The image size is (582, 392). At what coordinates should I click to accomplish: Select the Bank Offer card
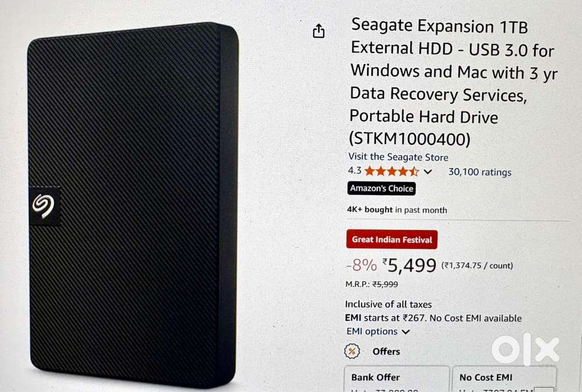click(x=396, y=379)
